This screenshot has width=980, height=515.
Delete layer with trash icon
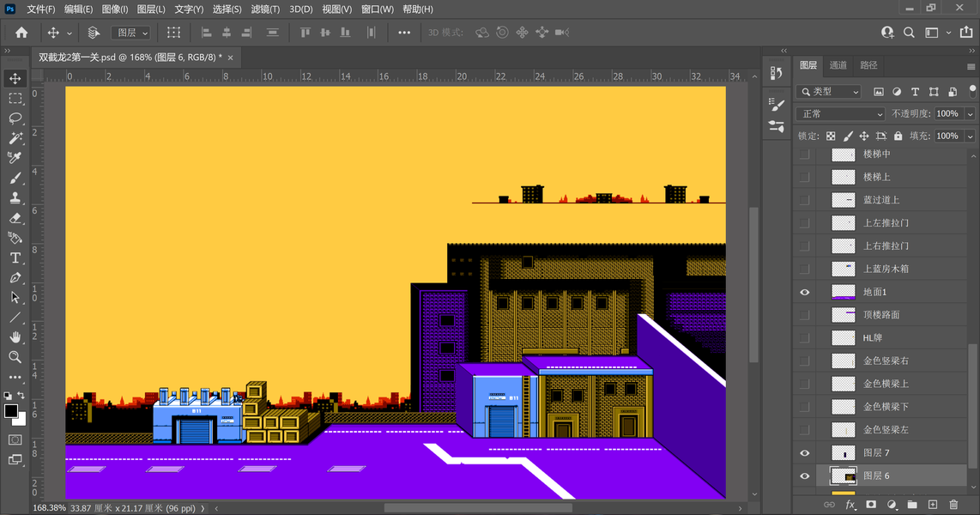[953, 505]
